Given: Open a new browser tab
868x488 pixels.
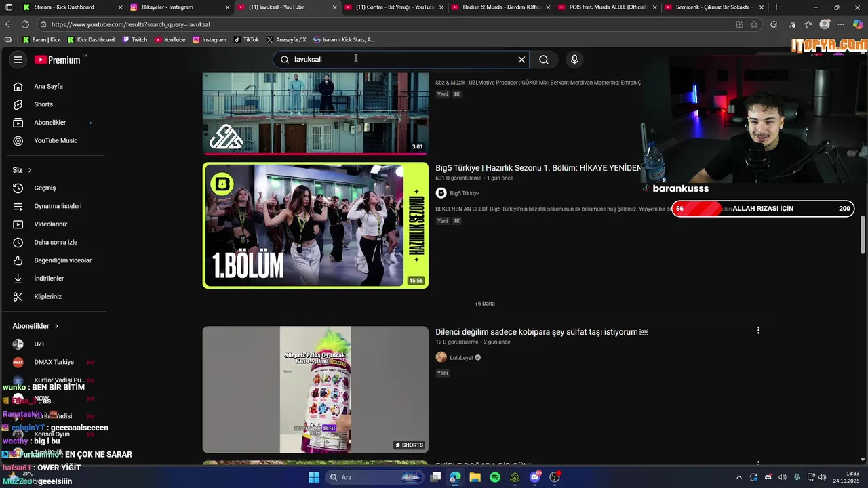Looking at the screenshot, I should 776,7.
